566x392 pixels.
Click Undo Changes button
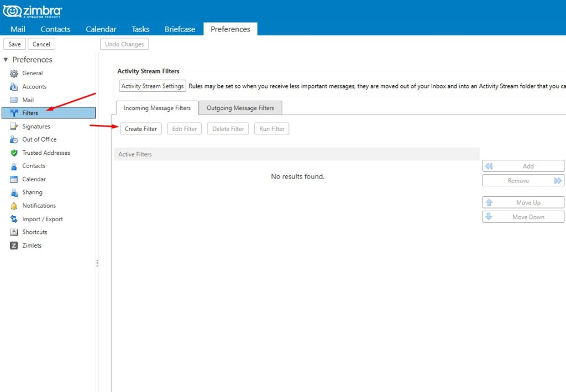tap(124, 44)
